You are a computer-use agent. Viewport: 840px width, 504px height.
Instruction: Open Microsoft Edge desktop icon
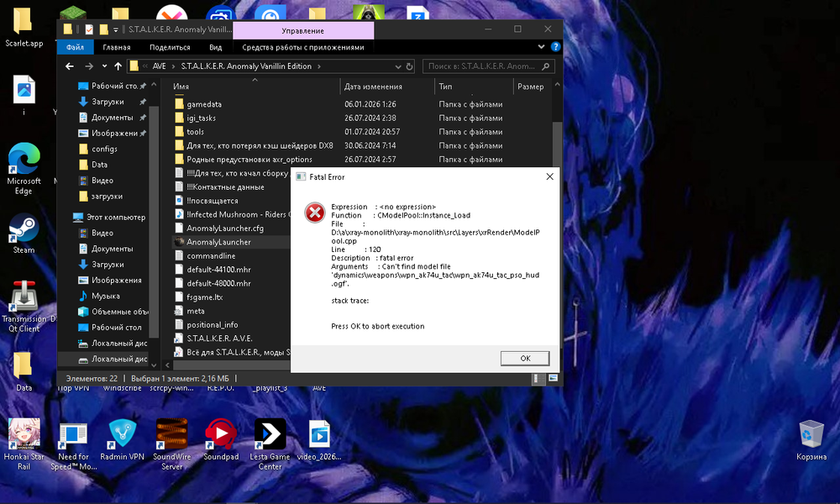(x=24, y=160)
